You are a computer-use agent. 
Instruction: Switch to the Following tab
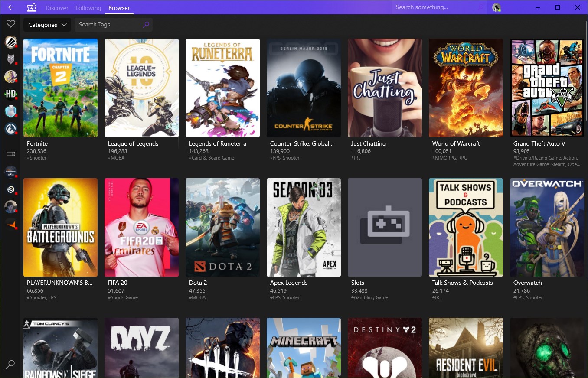pyautogui.click(x=88, y=8)
